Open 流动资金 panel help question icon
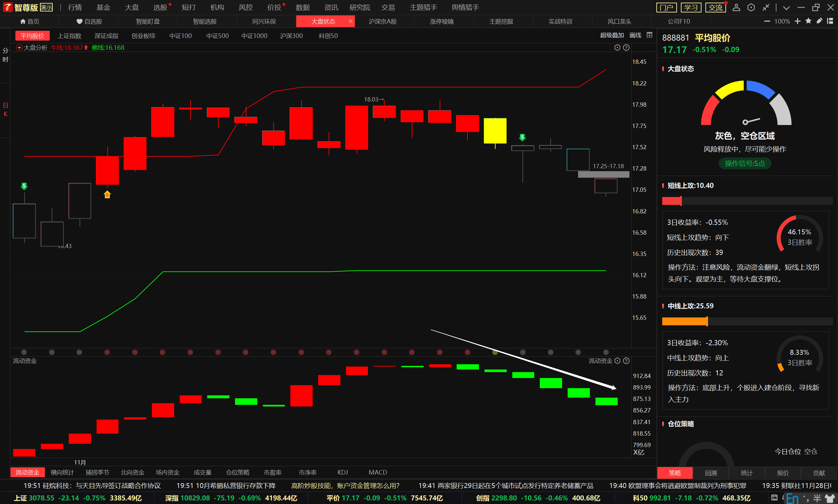838x504 pixels. [x=626, y=361]
